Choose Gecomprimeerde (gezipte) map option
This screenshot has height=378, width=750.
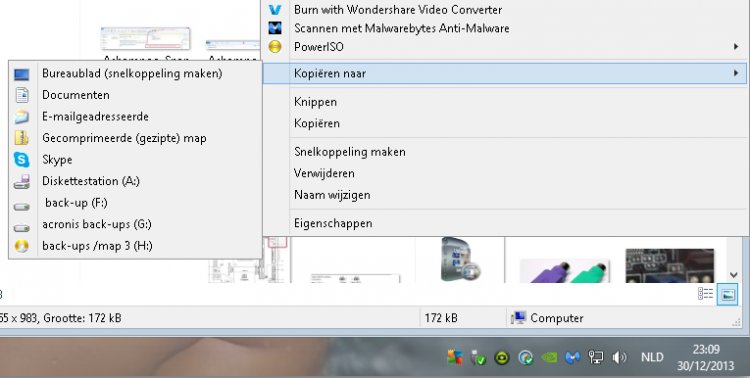click(135, 138)
